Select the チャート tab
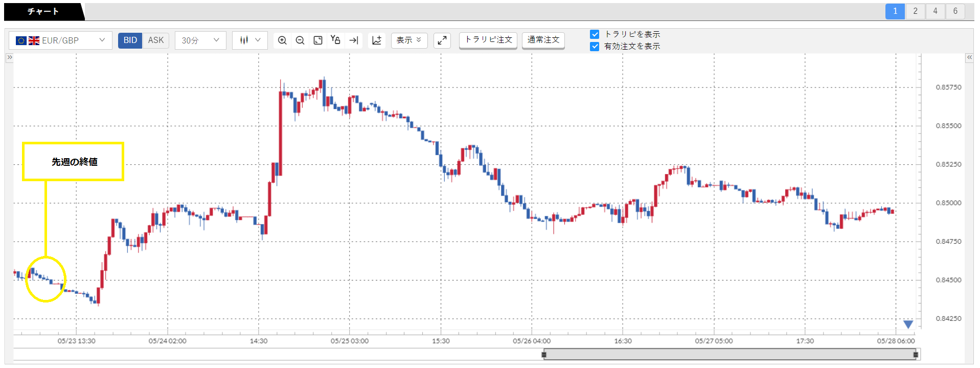 [43, 11]
